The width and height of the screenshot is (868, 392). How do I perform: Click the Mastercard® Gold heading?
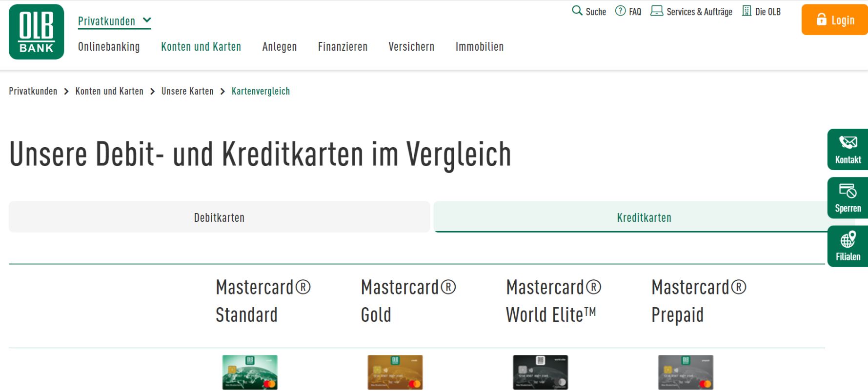tap(408, 301)
